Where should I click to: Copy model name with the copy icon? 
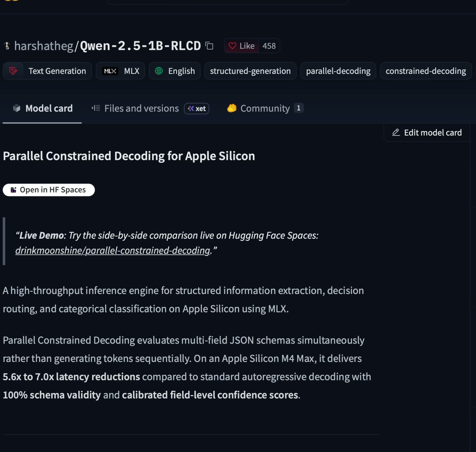click(209, 46)
